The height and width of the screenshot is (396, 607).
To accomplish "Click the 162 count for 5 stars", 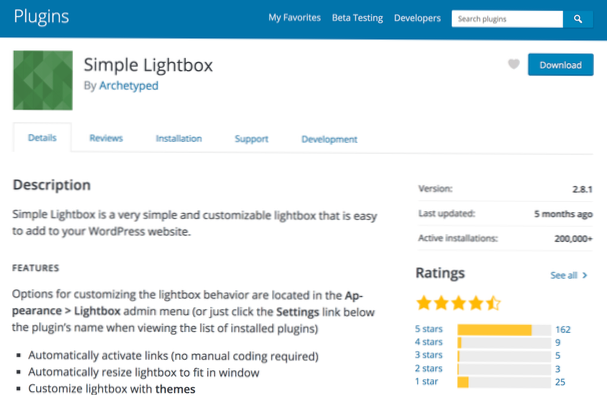I will (563, 330).
